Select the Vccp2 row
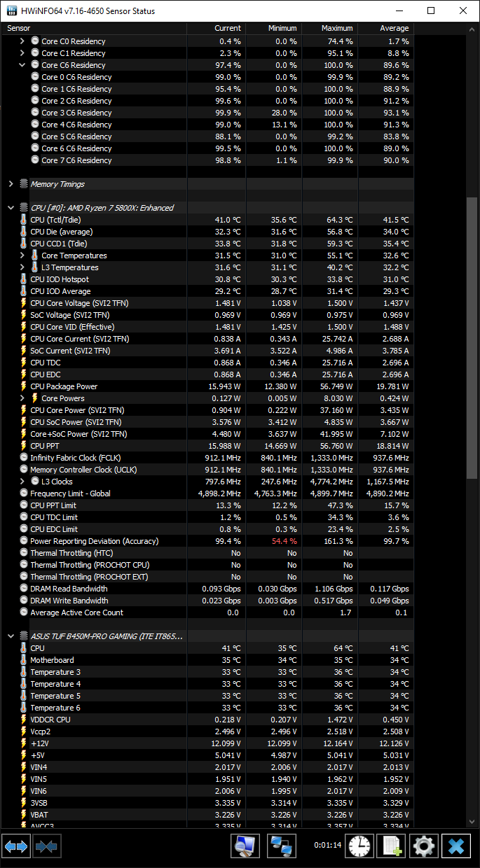This screenshot has width=480, height=868. pos(208,731)
